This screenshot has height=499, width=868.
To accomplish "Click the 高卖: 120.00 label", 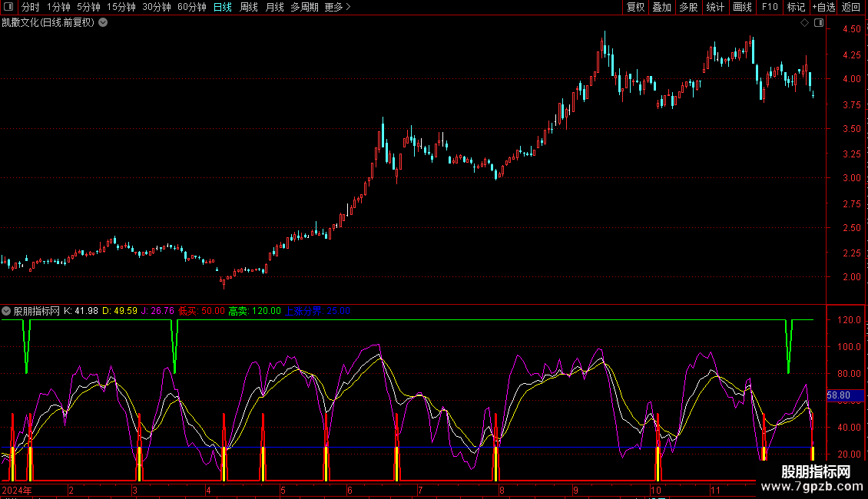I will coord(255,311).
